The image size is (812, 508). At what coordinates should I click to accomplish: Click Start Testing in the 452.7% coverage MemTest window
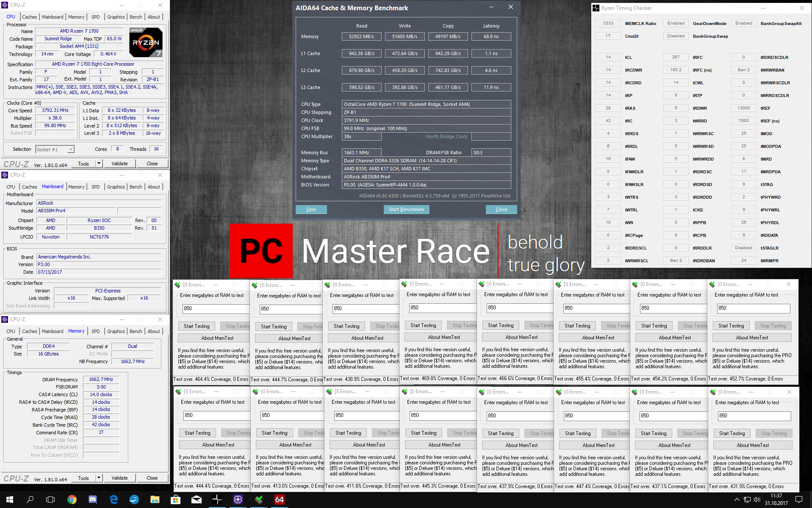click(731, 326)
